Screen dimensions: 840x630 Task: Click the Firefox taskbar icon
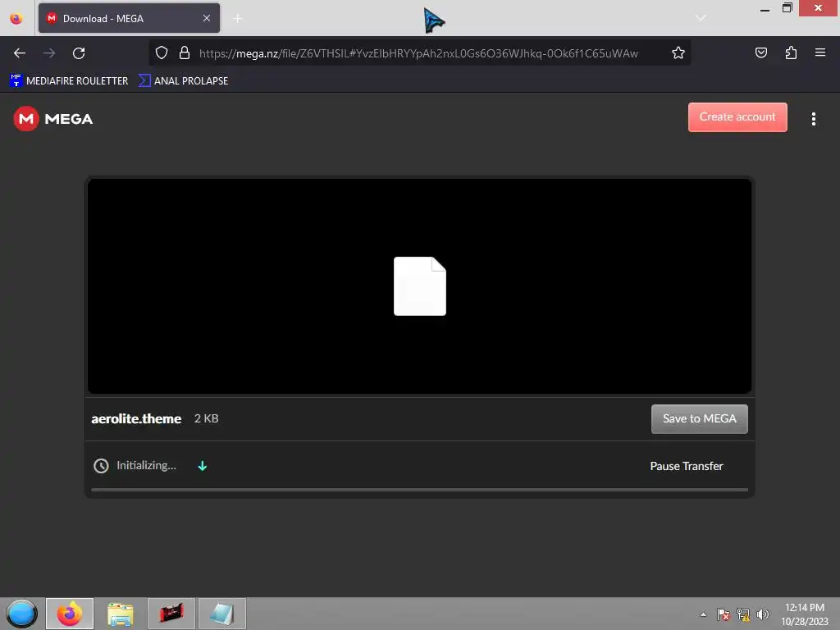70,614
